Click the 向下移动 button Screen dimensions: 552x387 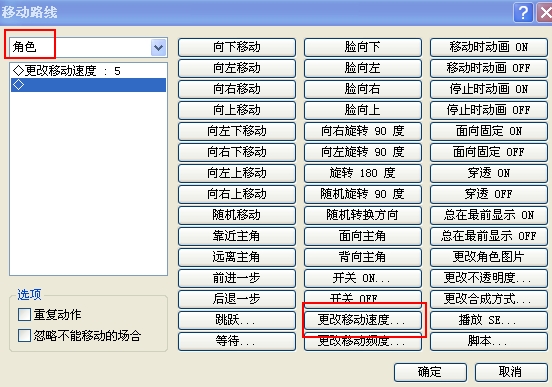237,47
